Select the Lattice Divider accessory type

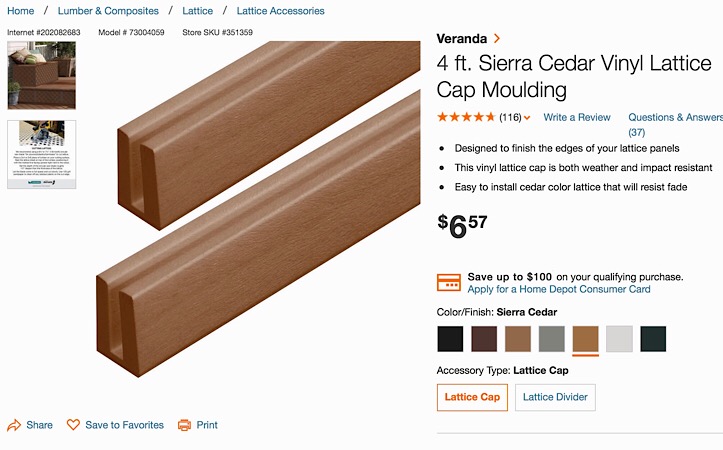[x=555, y=397]
